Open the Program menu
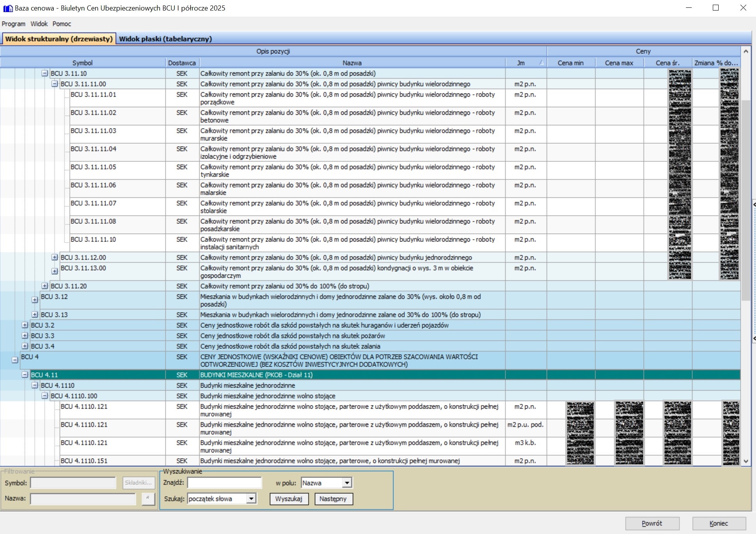This screenshot has height=534, width=756. pyautogui.click(x=14, y=24)
